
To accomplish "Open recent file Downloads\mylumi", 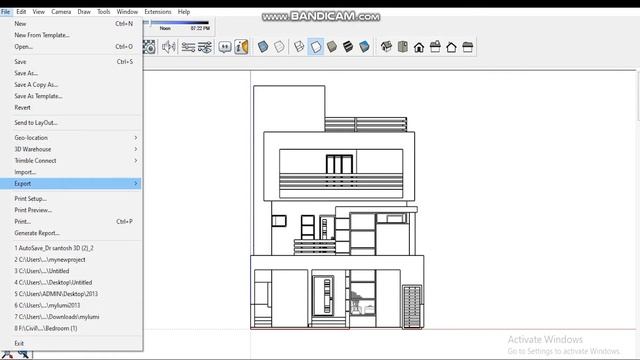I will point(71,317).
